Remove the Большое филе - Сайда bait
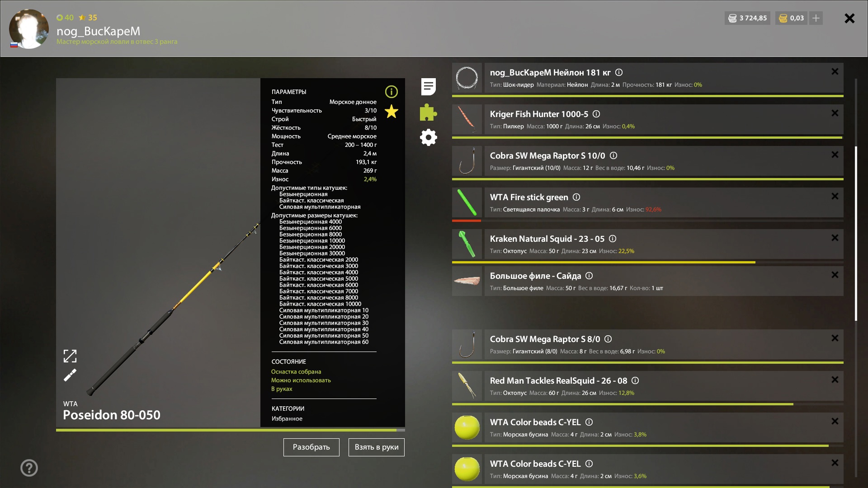 (835, 275)
